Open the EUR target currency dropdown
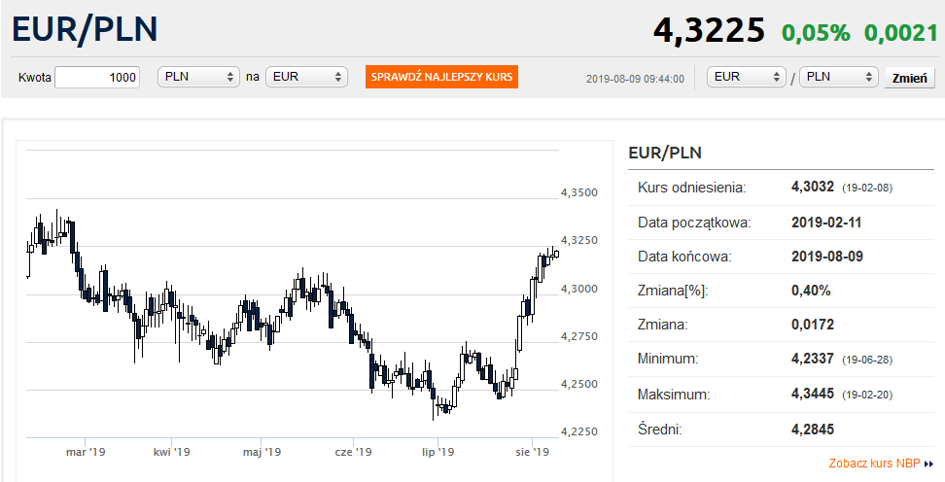Screen dimensions: 945x482 pyautogui.click(x=306, y=77)
